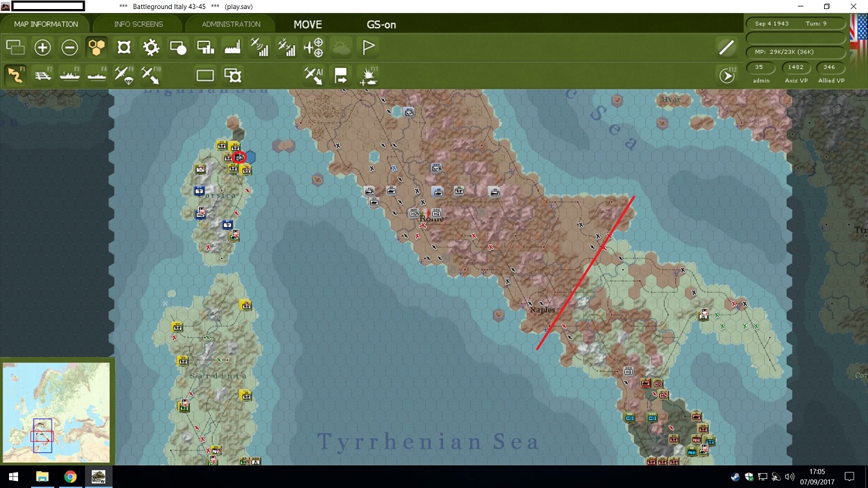868x488 pixels.
Task: Show single-plane air range bars icon
Action: coord(260,47)
